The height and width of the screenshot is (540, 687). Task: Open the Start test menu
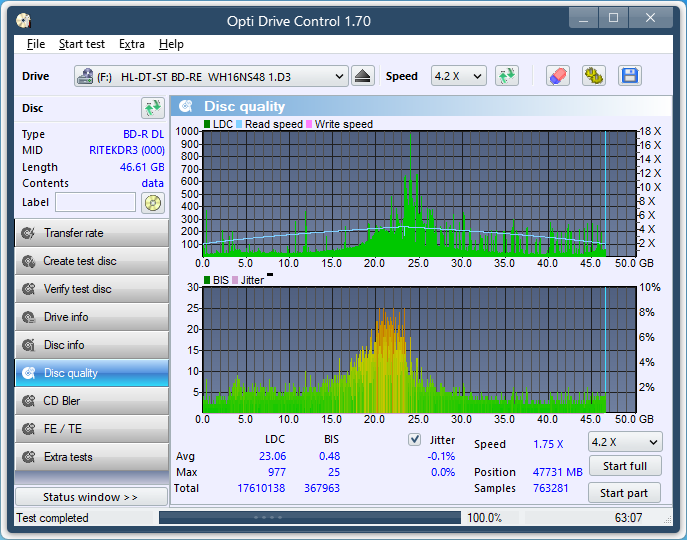tap(81, 44)
